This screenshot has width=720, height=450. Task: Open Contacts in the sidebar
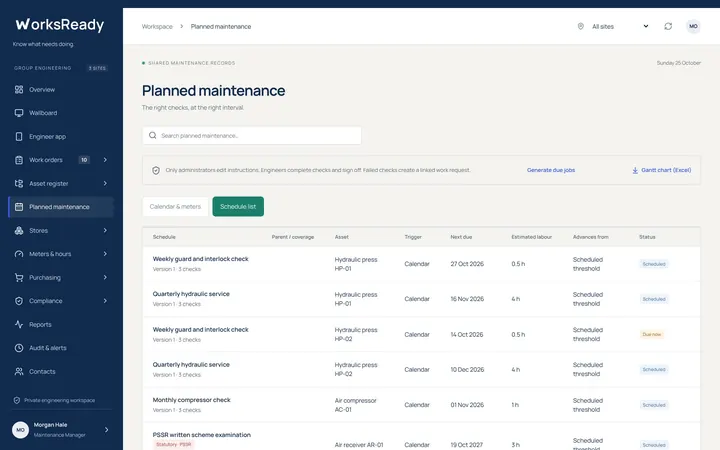[61, 371]
